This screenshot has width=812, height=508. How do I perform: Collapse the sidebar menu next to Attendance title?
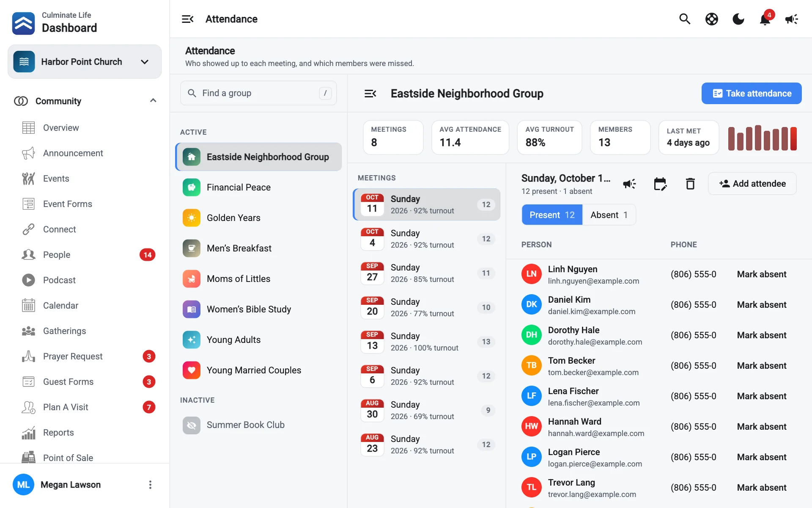pyautogui.click(x=187, y=19)
